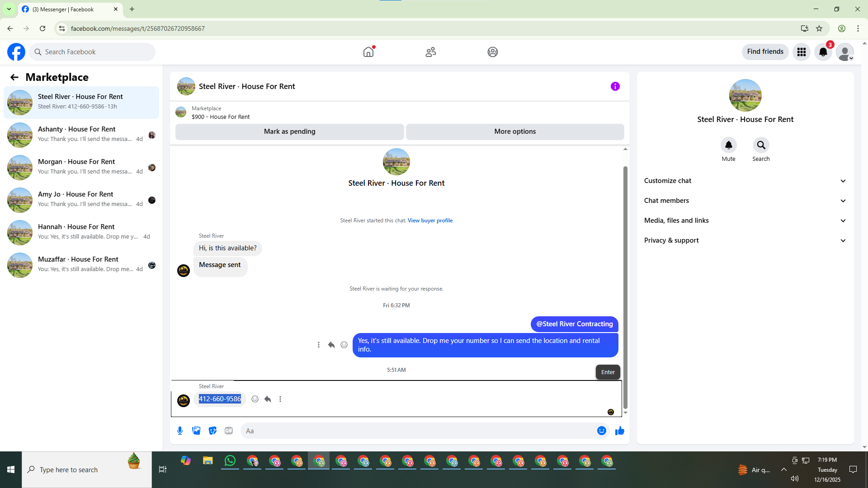Click the Find friends button
868x488 pixels.
[x=765, y=52]
